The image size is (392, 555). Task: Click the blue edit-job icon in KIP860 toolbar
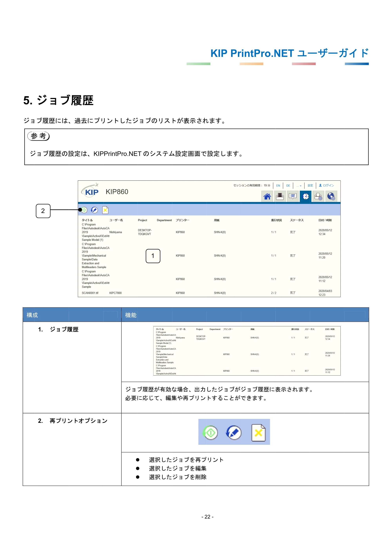tap(94, 210)
